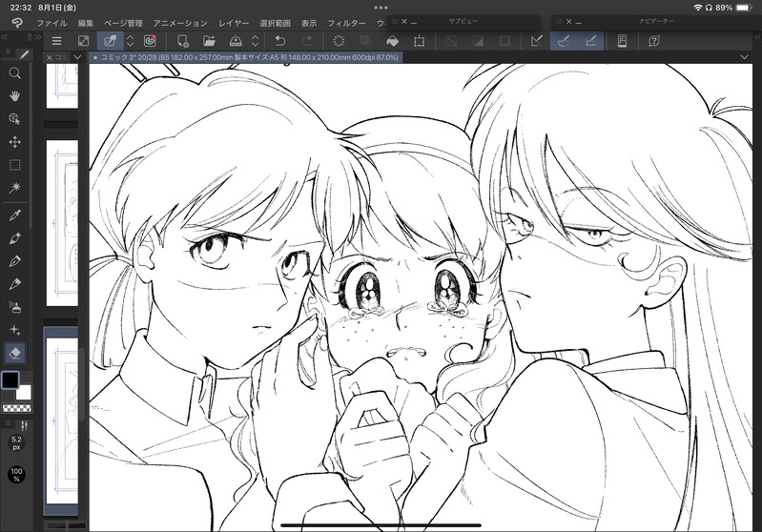
Task: Open a file using the folder icon
Action: 209,41
